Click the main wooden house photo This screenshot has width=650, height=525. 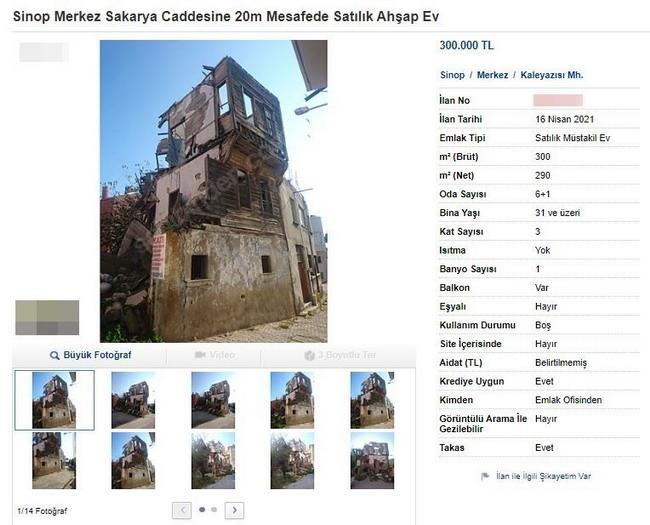coord(213,191)
